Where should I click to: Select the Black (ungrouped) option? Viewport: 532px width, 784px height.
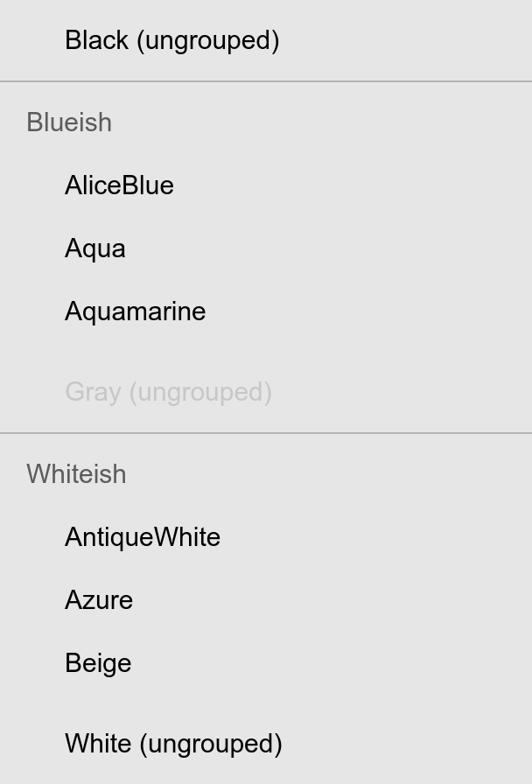[x=266, y=40]
